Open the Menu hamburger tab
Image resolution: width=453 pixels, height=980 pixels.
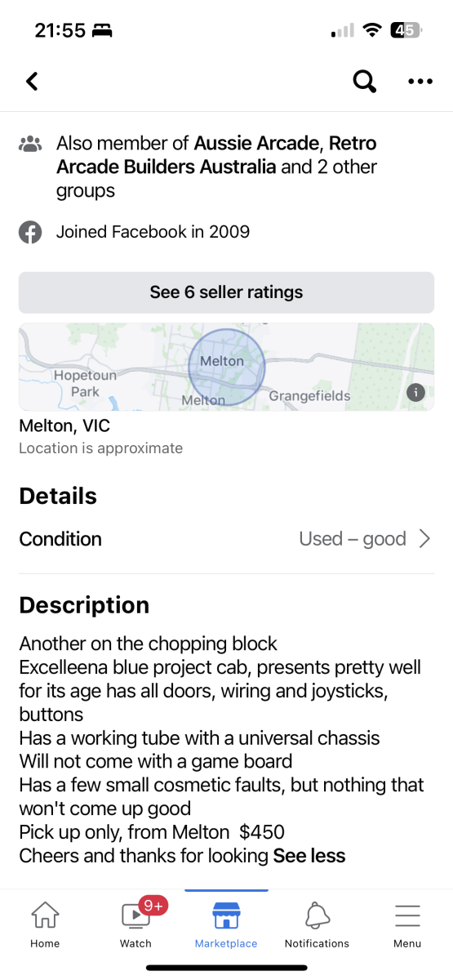click(407, 924)
